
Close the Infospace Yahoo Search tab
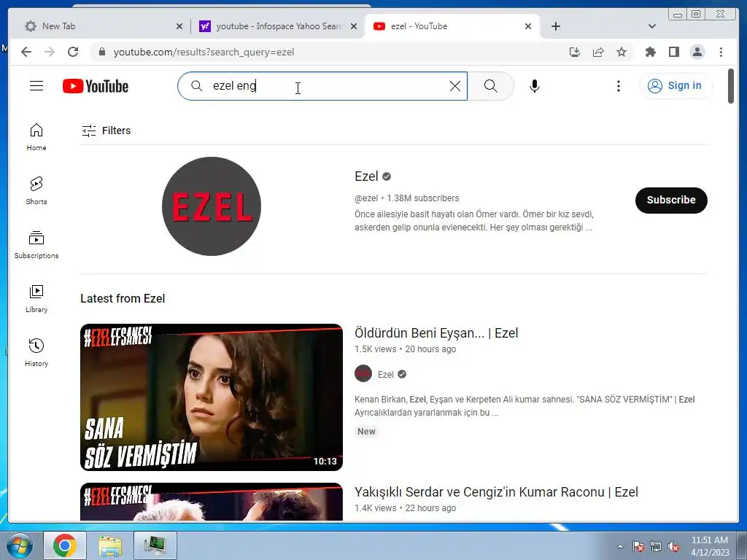click(x=354, y=26)
